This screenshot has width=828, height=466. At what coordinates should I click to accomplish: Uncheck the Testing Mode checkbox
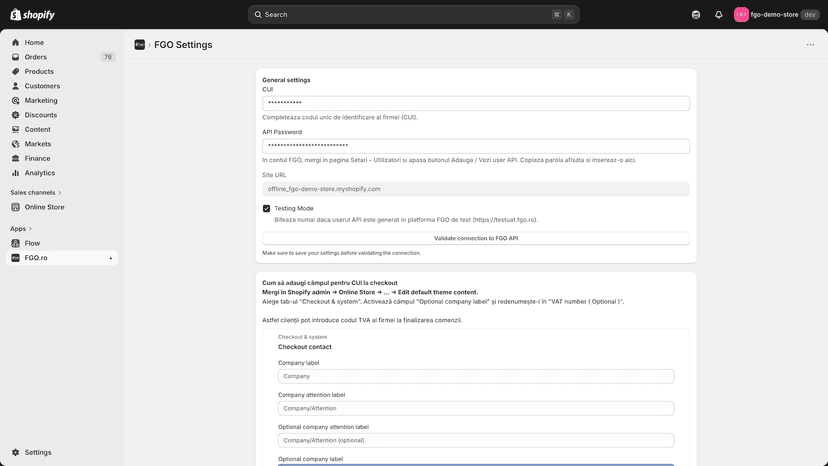[x=266, y=209]
